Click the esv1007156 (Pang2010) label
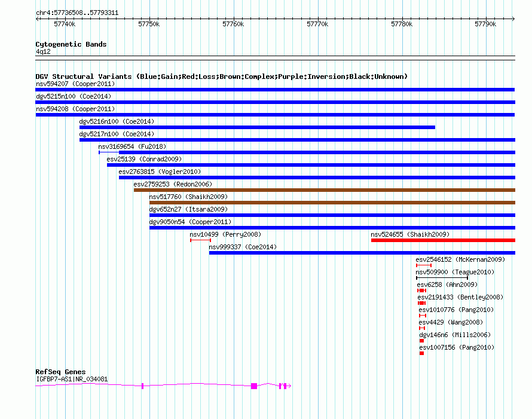 tap(457, 347)
